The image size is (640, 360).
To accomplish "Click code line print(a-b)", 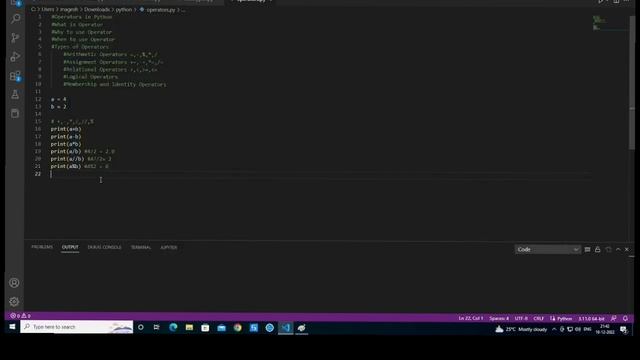I will (66, 136).
